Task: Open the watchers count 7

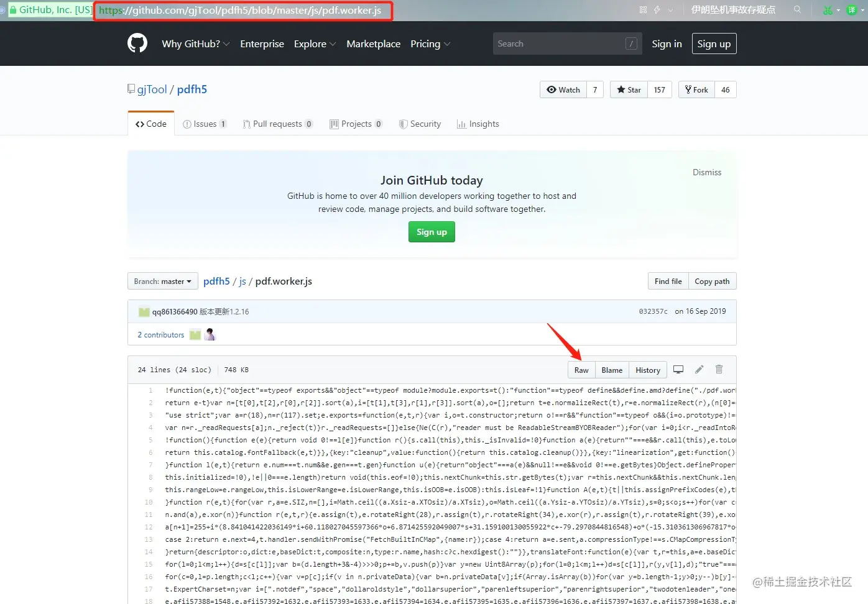Action: click(x=595, y=89)
